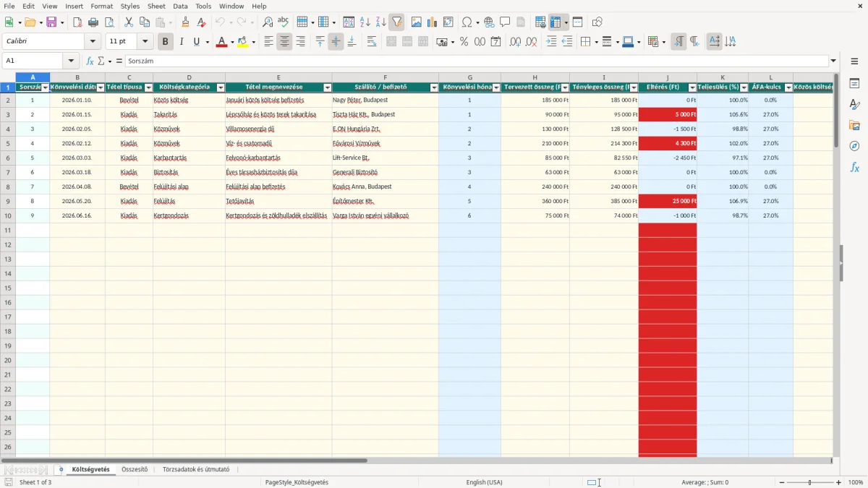Toggle Align Left button
The height and width of the screenshot is (488, 868).
coord(268,42)
